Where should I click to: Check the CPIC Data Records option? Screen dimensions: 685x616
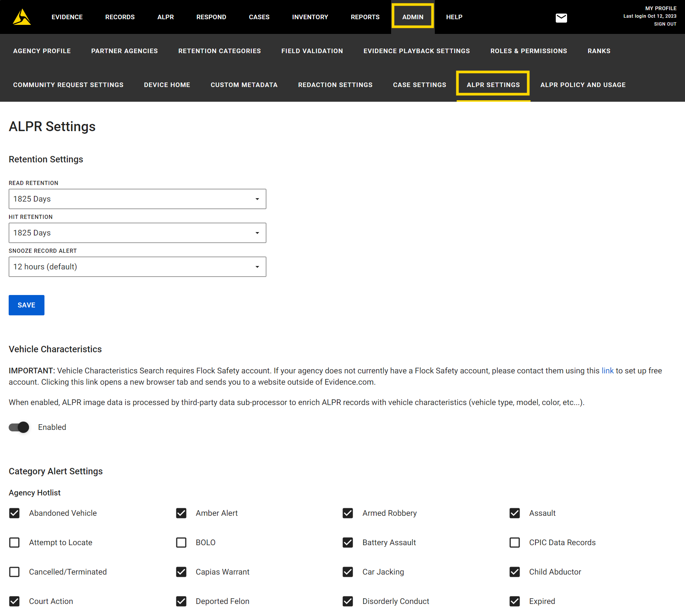[515, 542]
